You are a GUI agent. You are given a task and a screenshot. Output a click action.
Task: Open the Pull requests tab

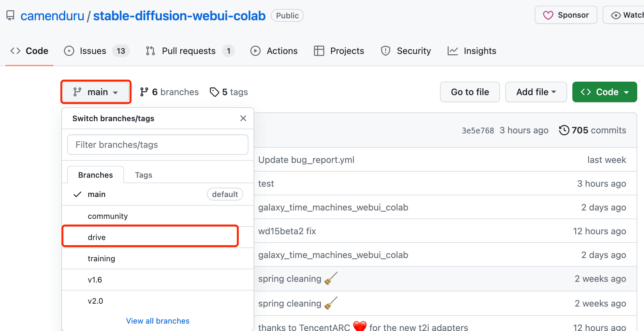pyautogui.click(x=190, y=51)
